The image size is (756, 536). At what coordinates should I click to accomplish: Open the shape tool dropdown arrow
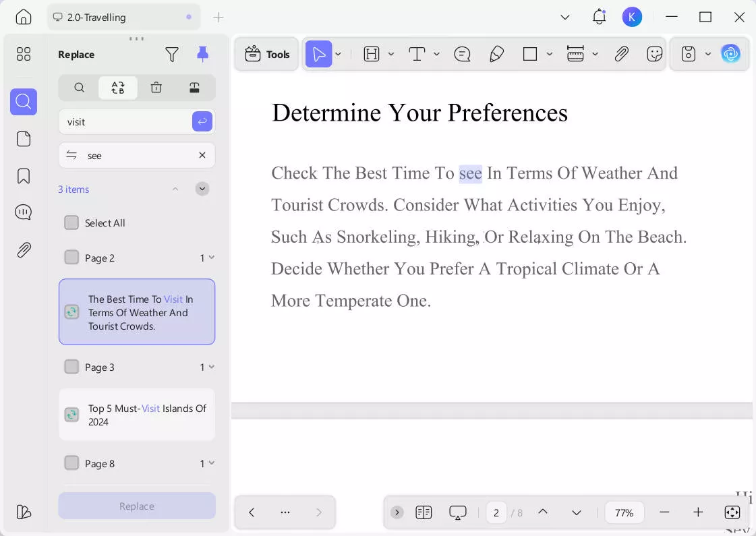point(550,55)
